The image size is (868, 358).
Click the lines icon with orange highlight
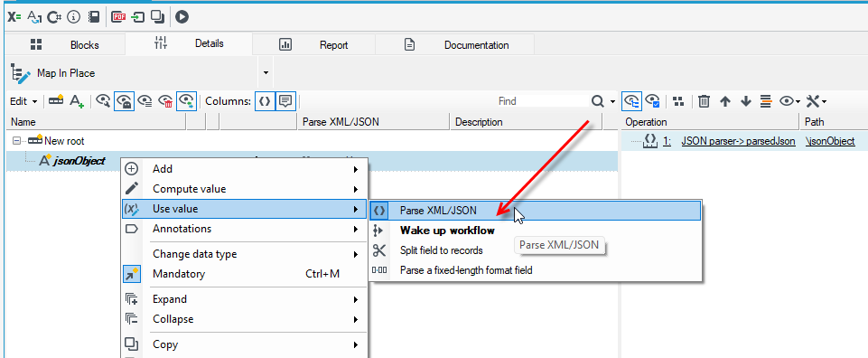pos(766,101)
